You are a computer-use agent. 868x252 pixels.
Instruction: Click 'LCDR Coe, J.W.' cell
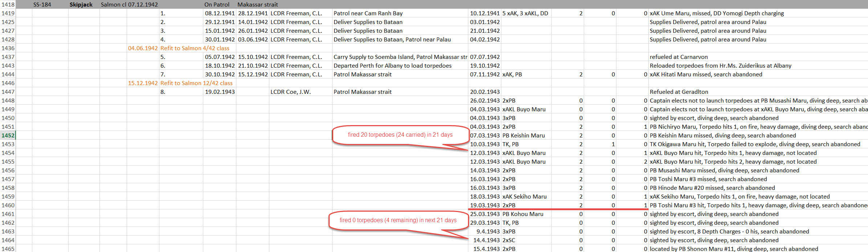[290, 92]
